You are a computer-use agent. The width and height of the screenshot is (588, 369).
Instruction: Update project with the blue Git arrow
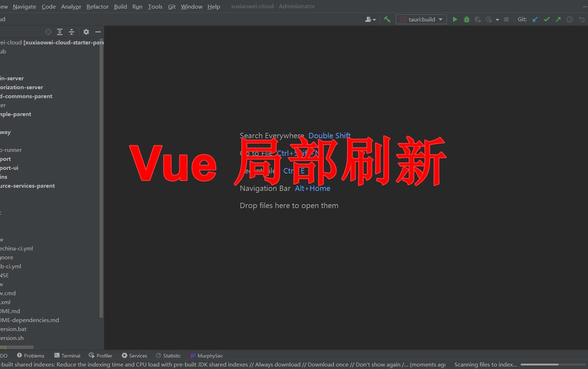tap(535, 19)
